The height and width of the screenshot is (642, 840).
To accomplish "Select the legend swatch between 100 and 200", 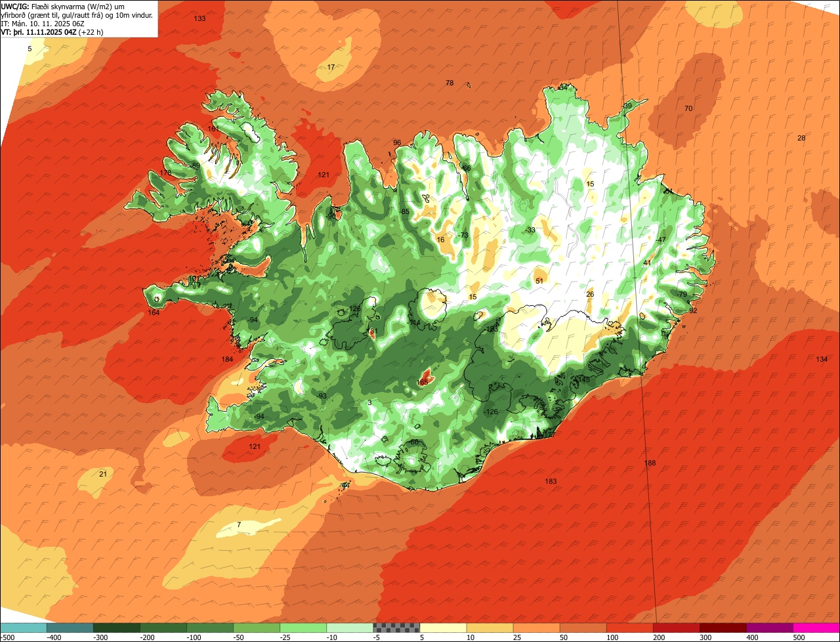I will [629, 628].
